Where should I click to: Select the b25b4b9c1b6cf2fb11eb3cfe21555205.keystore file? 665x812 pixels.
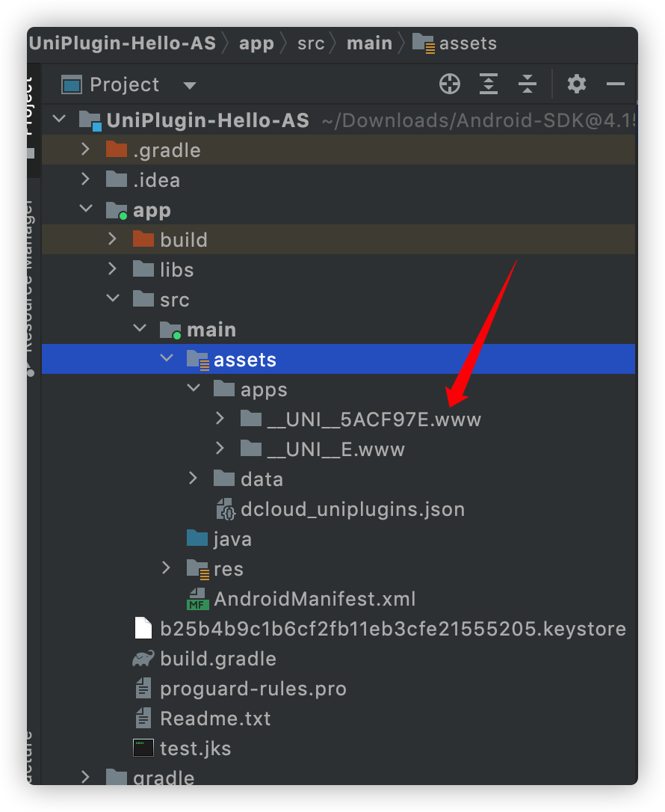click(x=393, y=628)
